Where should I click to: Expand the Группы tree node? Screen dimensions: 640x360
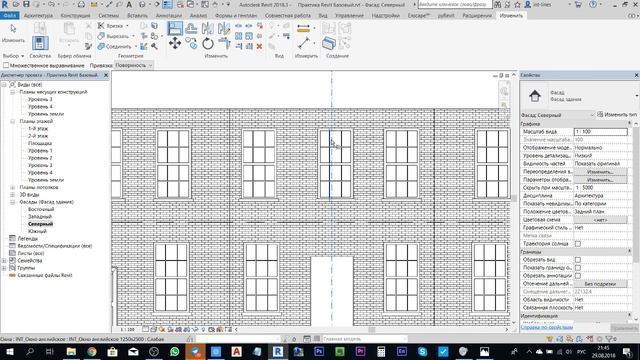coord(4,268)
